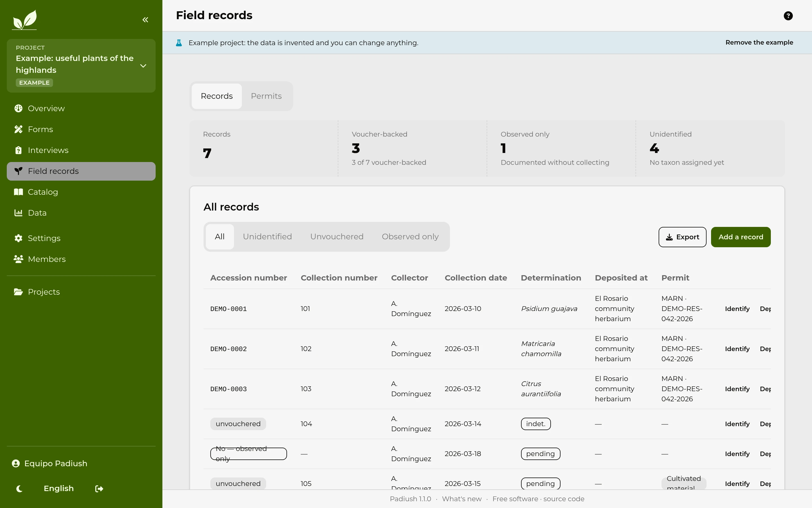Toggle dark mode with moon icon

tap(19, 489)
